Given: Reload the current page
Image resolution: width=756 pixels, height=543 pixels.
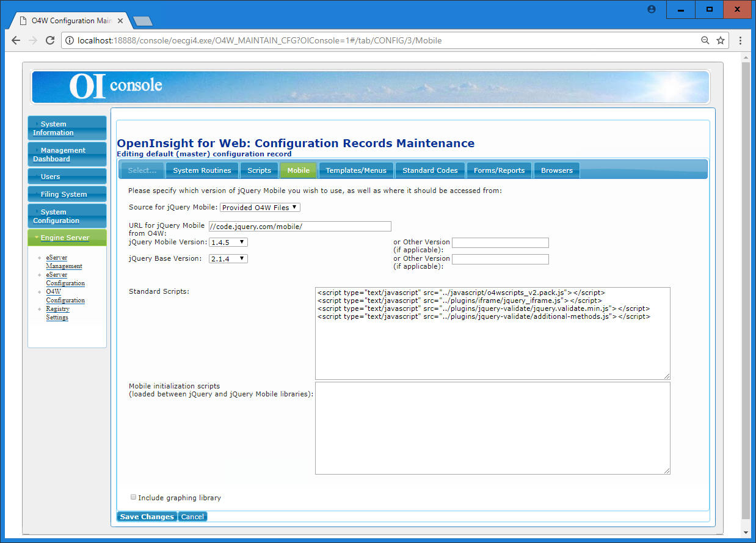Looking at the screenshot, I should coord(50,40).
